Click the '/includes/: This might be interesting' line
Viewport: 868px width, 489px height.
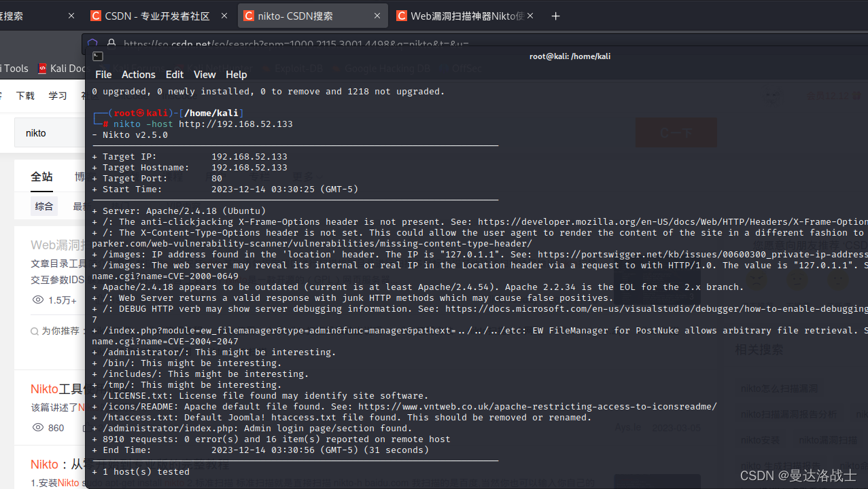(x=201, y=374)
